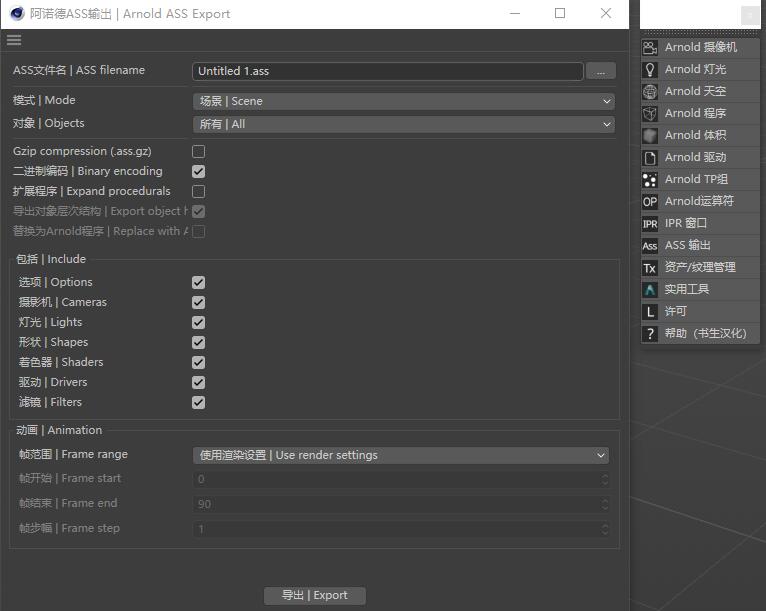Click the 许可 label
The image size is (766, 611).
[676, 312]
